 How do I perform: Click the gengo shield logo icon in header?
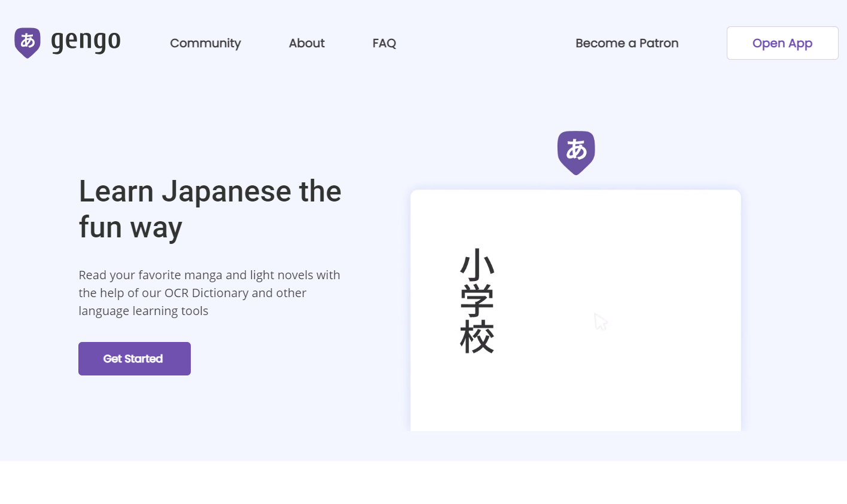(x=28, y=43)
